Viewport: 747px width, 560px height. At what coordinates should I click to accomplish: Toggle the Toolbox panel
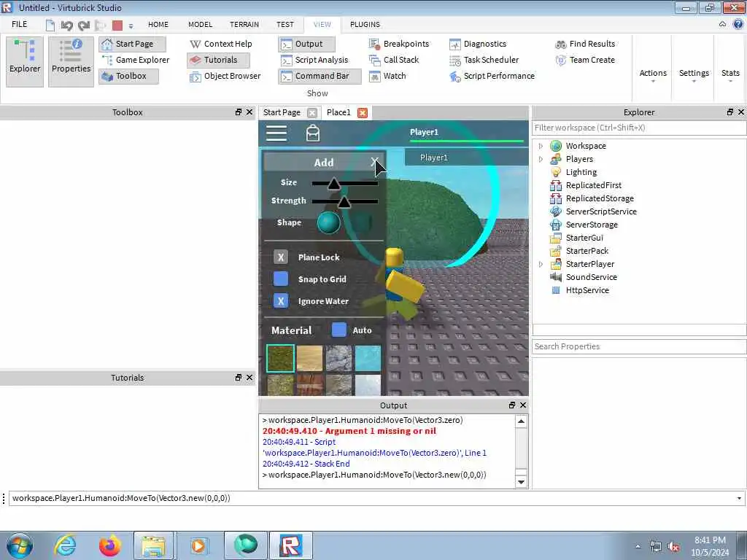click(128, 76)
